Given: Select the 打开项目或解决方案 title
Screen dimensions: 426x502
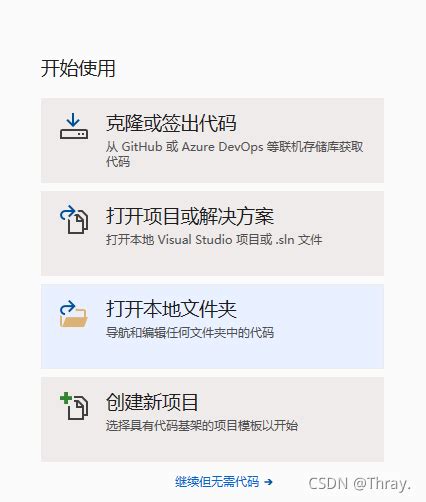Looking at the screenshot, I should [190, 216].
